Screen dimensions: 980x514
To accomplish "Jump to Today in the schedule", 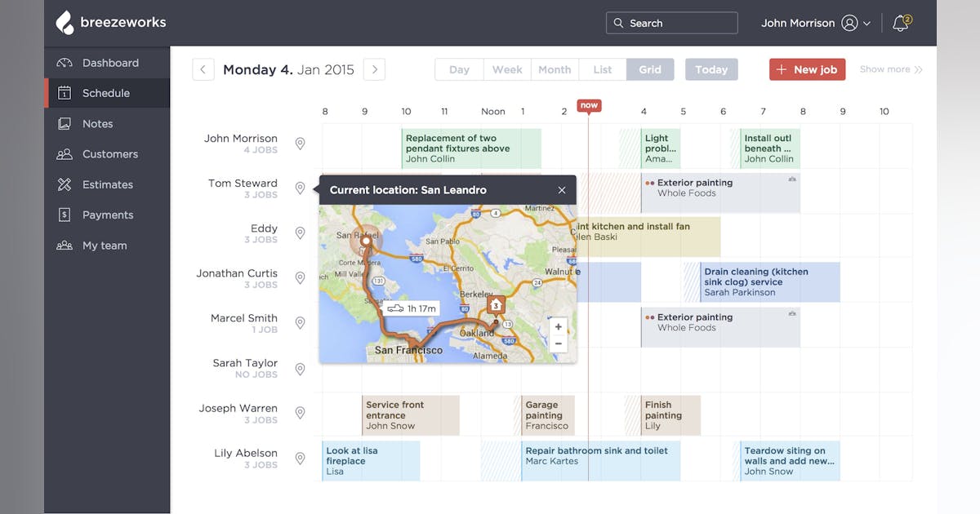I will [x=710, y=69].
